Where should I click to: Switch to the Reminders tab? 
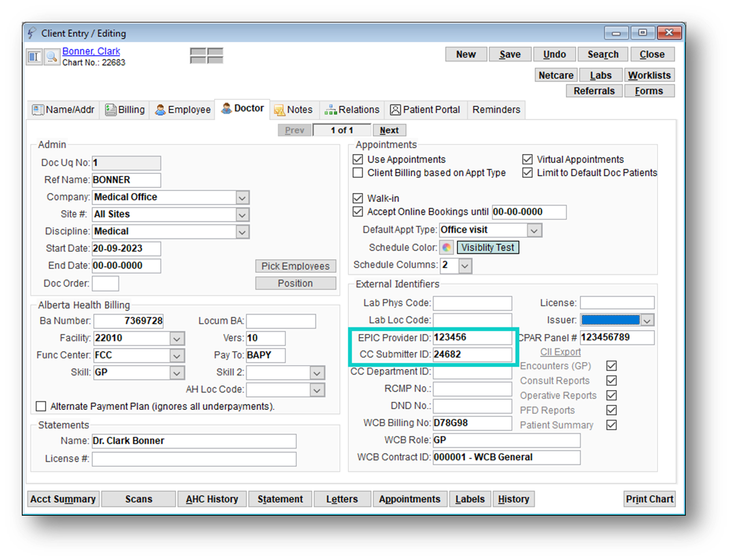[496, 110]
